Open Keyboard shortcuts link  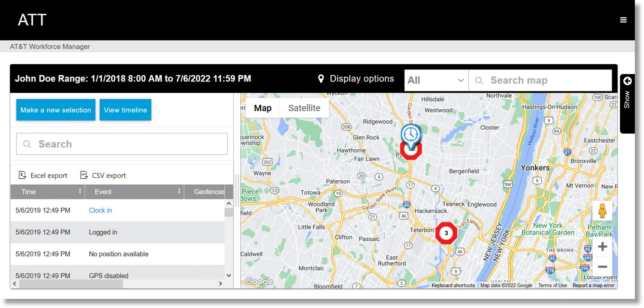(453, 285)
